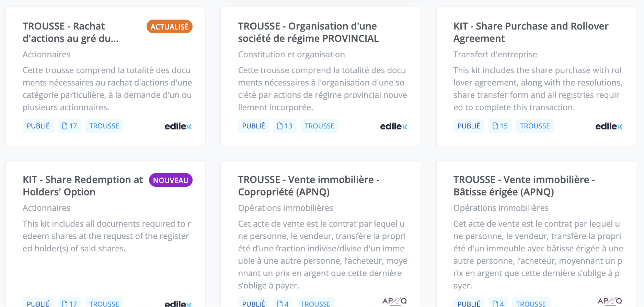This screenshot has width=644, height=307.
Task: Click TROUSSE tag on Share Purchase and Rollover card
Action: point(534,126)
